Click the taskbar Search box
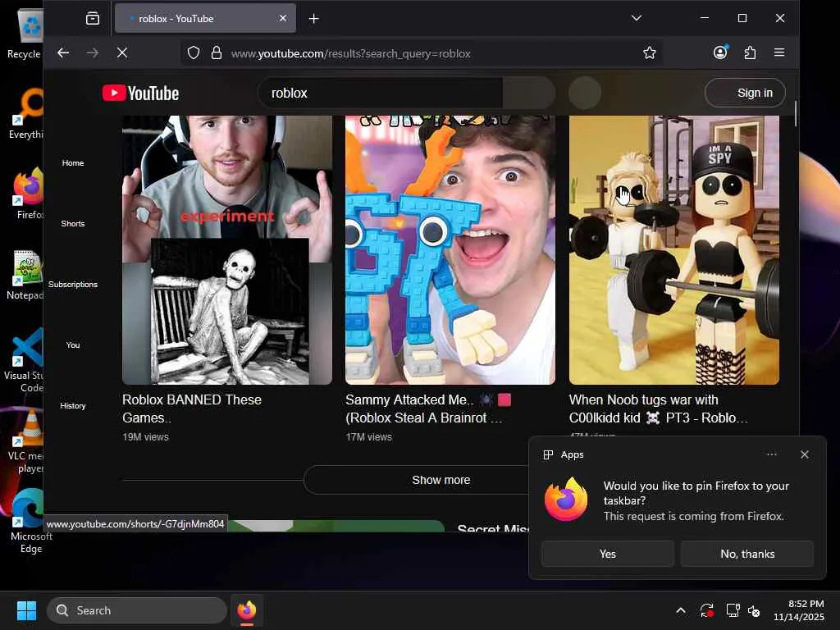840x630 pixels. click(x=137, y=610)
